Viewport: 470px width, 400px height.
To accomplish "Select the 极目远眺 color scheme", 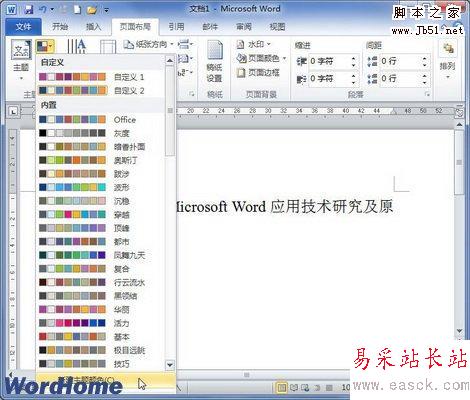I will pos(100,350).
